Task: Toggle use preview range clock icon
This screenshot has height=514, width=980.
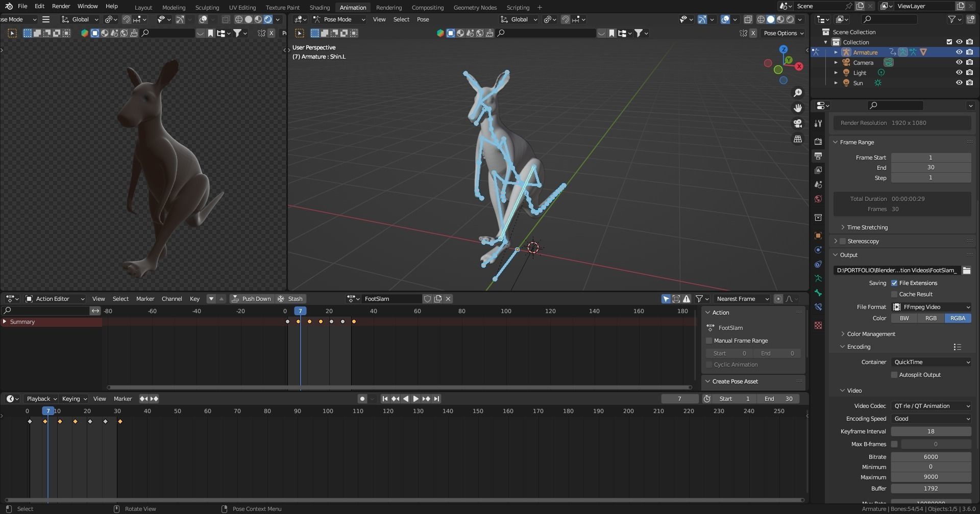Action: click(x=707, y=399)
